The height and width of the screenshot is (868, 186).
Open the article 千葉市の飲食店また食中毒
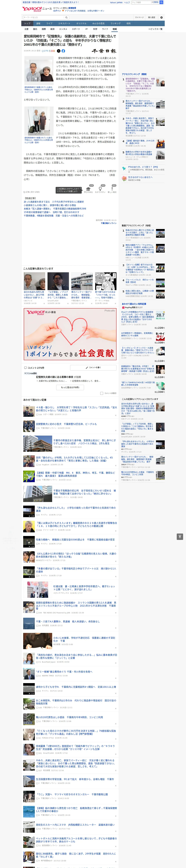(x=84, y=442)
